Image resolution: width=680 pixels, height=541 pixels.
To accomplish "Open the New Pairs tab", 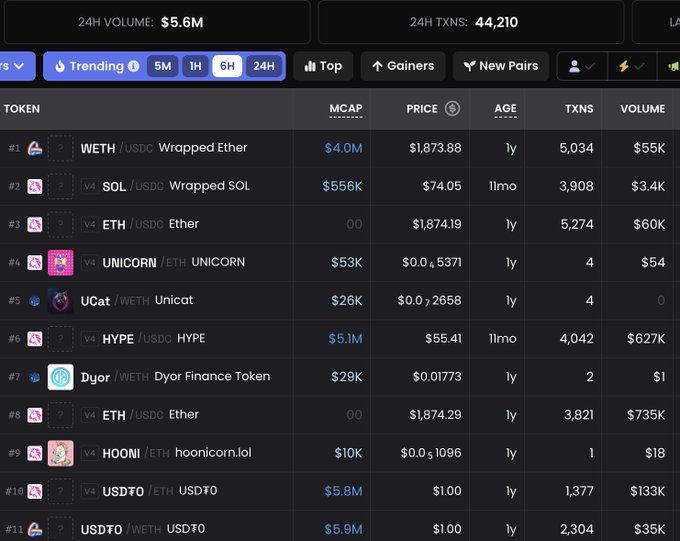I will pos(501,66).
